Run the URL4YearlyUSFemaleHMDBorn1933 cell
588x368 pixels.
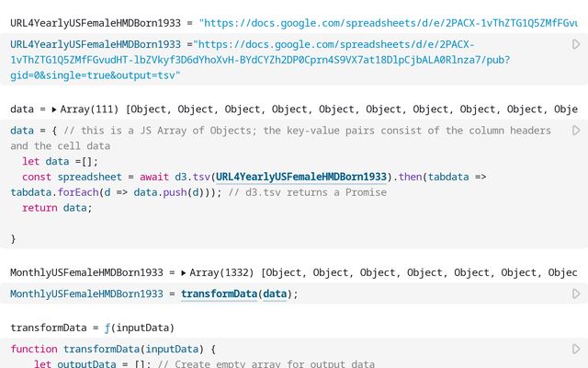click(576, 44)
